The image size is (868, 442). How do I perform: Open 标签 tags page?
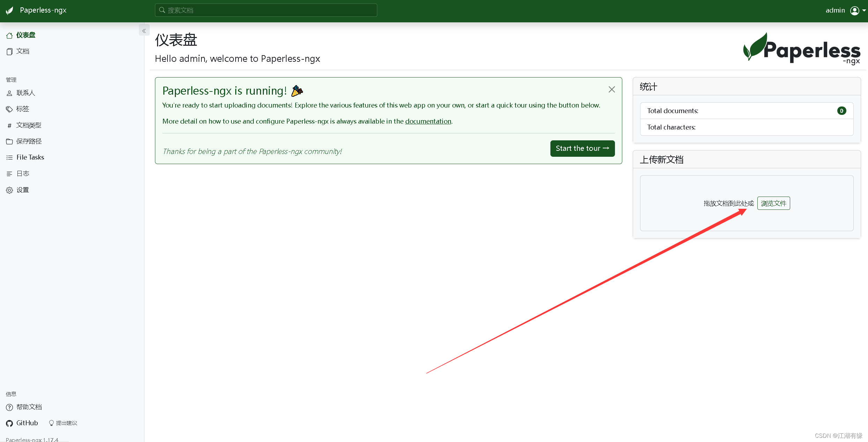(x=23, y=109)
